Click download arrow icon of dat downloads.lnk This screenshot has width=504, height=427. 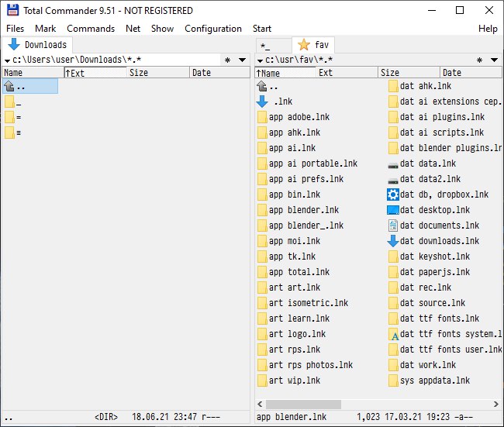click(x=393, y=241)
